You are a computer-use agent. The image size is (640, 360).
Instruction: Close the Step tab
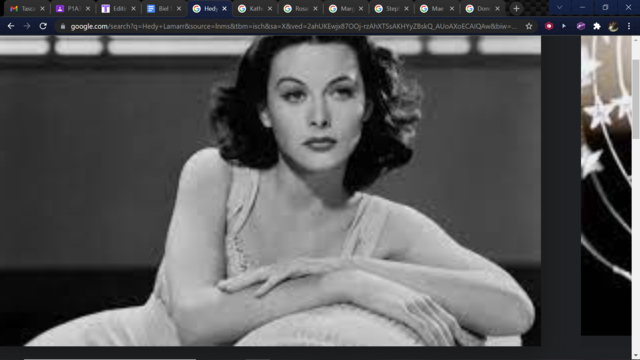(x=406, y=9)
